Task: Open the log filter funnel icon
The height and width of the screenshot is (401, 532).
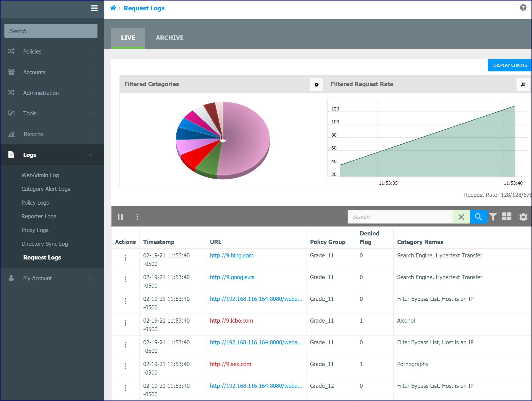Action: coord(493,217)
